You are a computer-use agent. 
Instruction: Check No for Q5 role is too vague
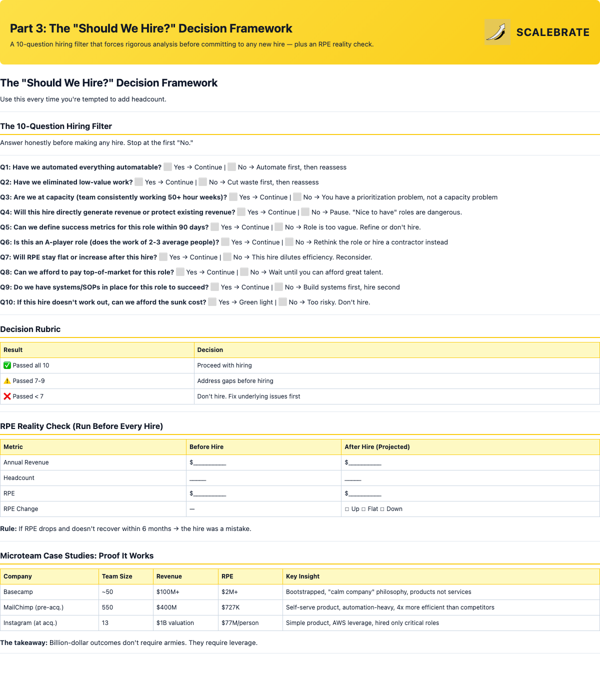pos(279,227)
